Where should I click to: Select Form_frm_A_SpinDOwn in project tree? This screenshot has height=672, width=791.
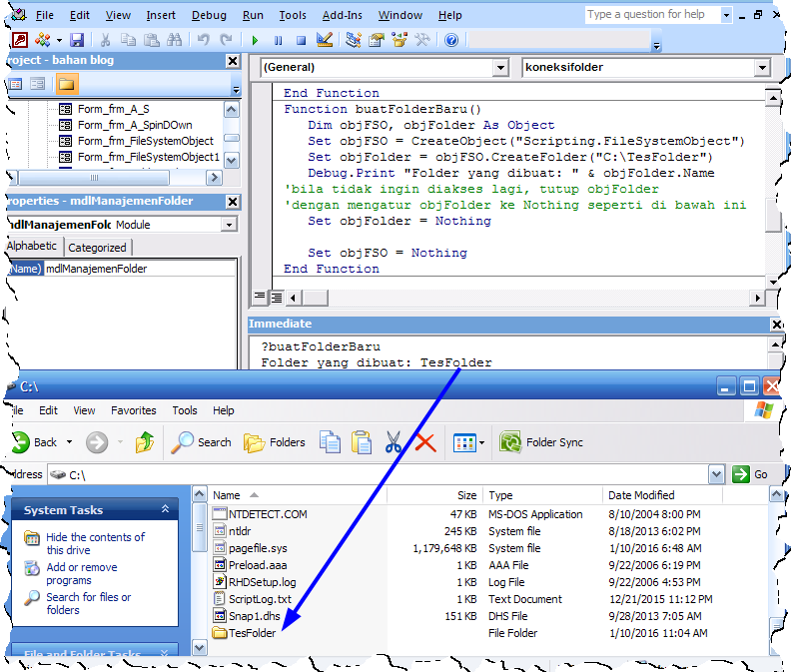click(135, 125)
